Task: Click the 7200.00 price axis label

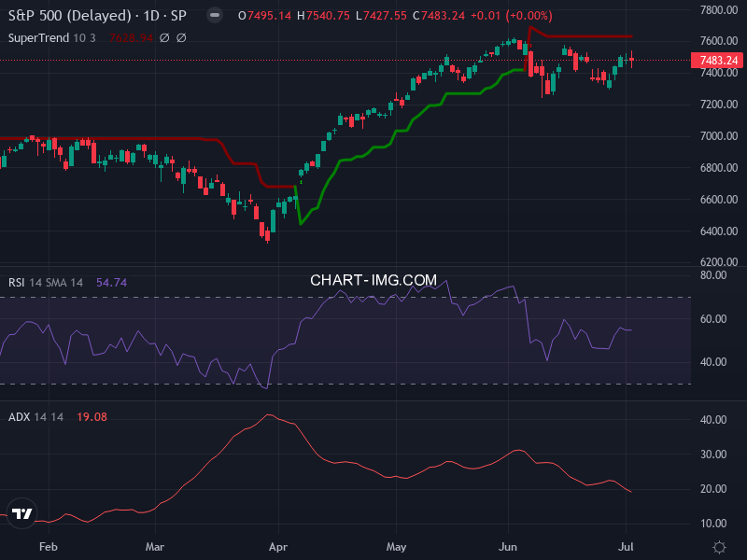Action: point(719,105)
